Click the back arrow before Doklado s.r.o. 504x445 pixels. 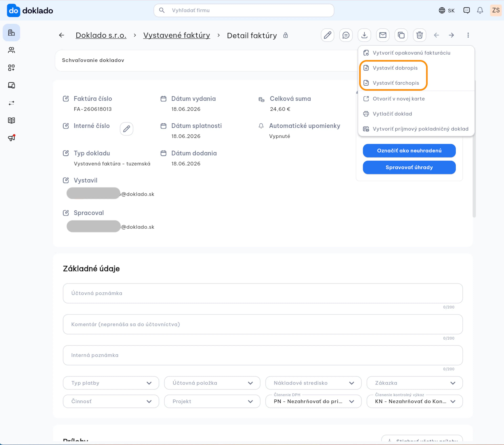pyautogui.click(x=62, y=35)
